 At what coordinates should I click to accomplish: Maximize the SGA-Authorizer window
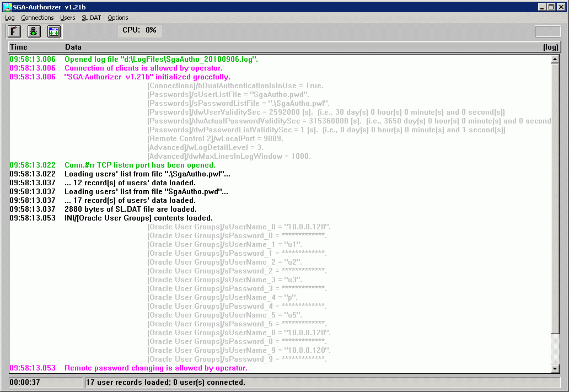click(x=551, y=7)
